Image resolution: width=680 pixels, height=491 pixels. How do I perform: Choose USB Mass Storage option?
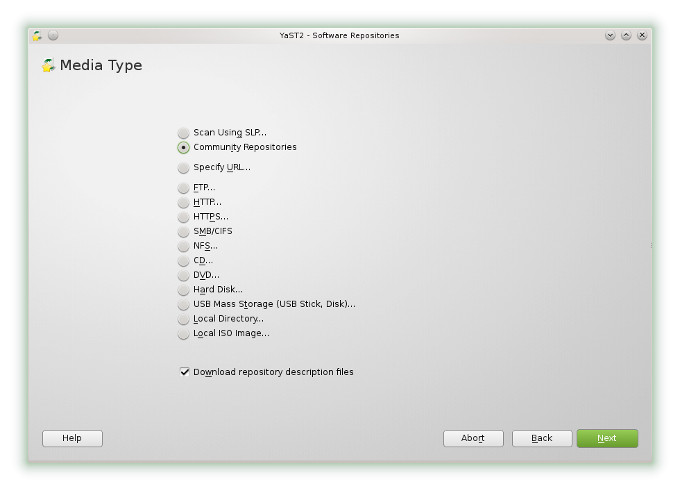tap(183, 305)
